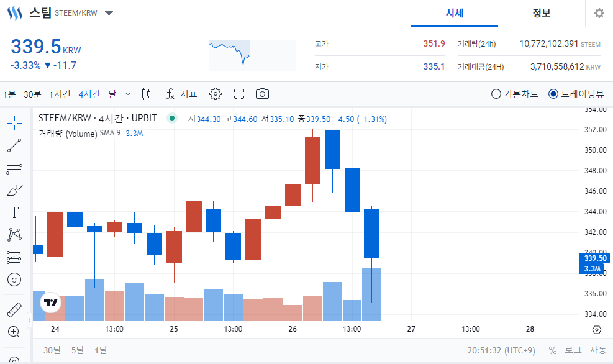This screenshot has width=613, height=364.
Task: Select the 트레이딩뷰 radio option
Action: [576, 94]
